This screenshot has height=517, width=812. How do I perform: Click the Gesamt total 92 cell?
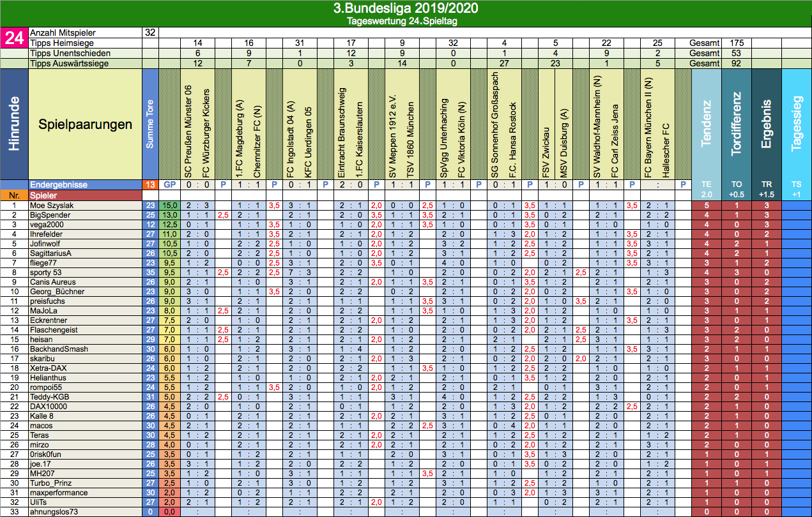point(736,63)
